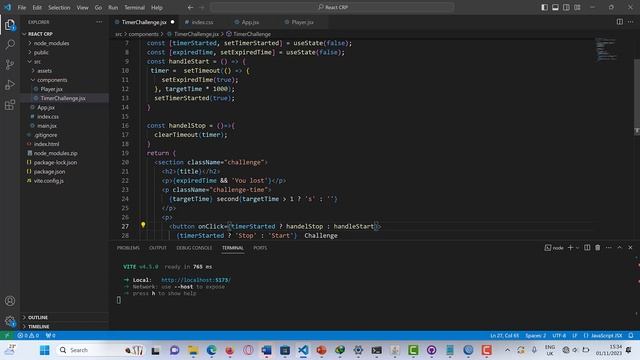This screenshot has height=360, width=640.
Task: Expand the Timeline section
Action: 38,327
